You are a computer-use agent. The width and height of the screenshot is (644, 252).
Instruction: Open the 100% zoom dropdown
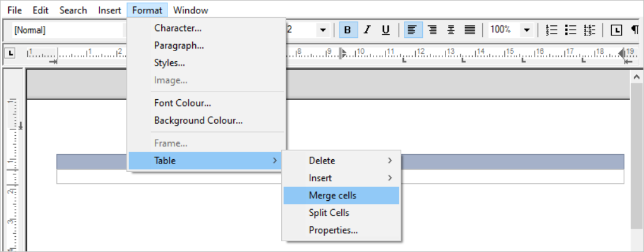[x=527, y=30]
